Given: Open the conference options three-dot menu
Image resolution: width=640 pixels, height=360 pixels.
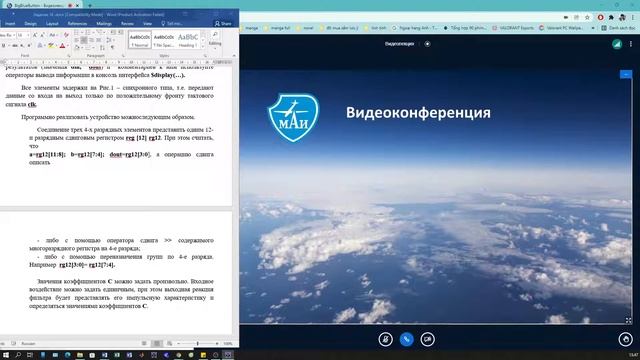Looking at the screenshot, I should click(631, 44).
